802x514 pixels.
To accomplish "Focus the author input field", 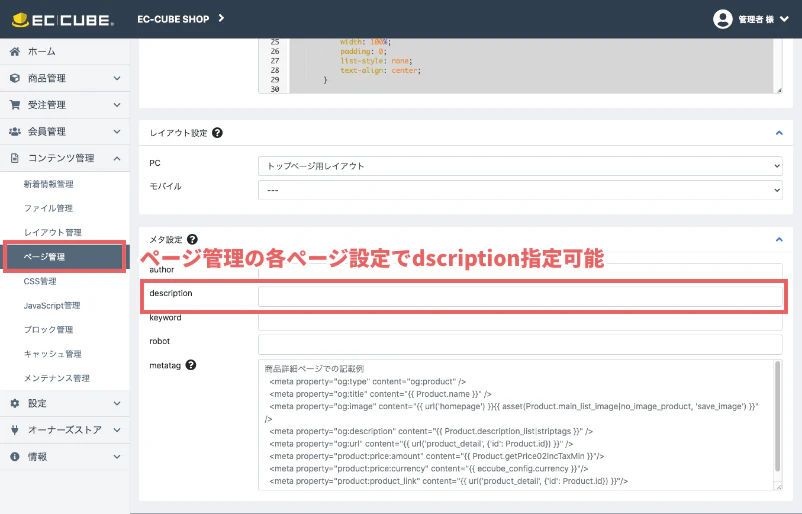I will (x=520, y=272).
